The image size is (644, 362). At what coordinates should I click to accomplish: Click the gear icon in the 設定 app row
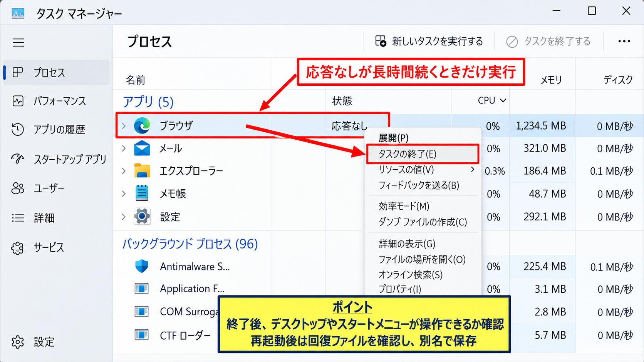(x=142, y=217)
